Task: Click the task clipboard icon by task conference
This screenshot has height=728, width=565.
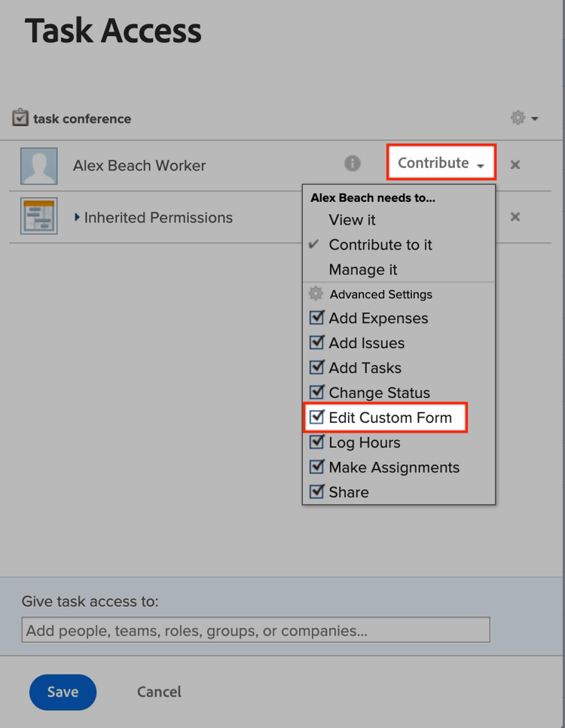Action: click(20, 118)
